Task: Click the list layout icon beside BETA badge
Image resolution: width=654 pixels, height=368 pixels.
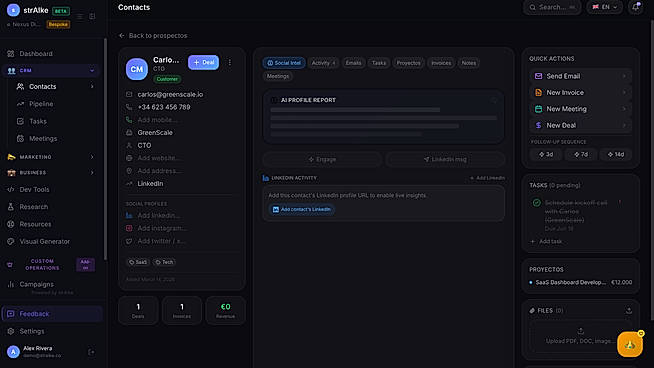Action: [80, 16]
